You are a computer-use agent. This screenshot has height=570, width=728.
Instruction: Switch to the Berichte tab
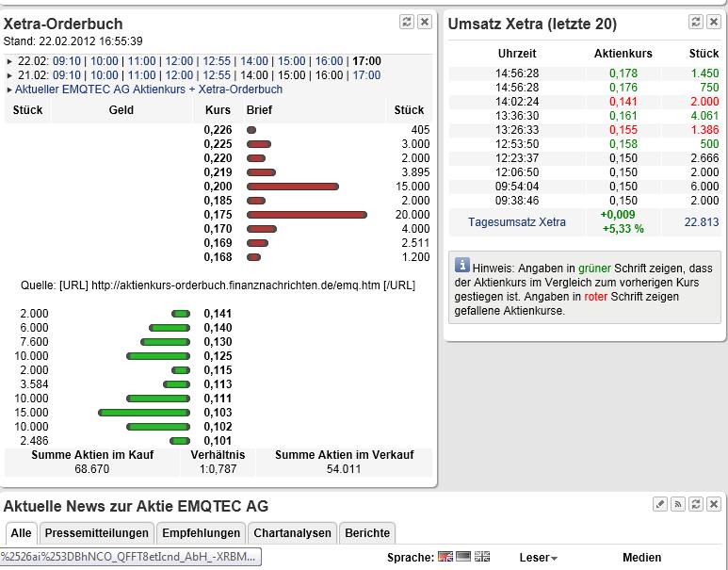367,533
